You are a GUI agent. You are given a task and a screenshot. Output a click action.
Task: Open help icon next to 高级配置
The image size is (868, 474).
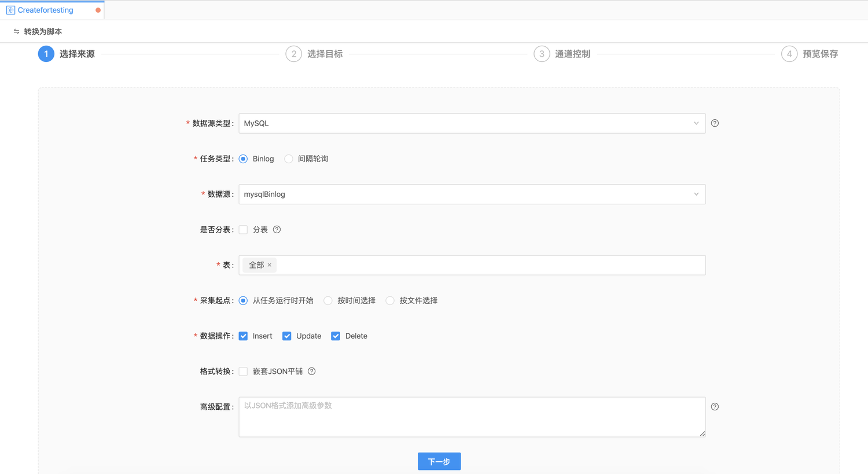(x=715, y=407)
